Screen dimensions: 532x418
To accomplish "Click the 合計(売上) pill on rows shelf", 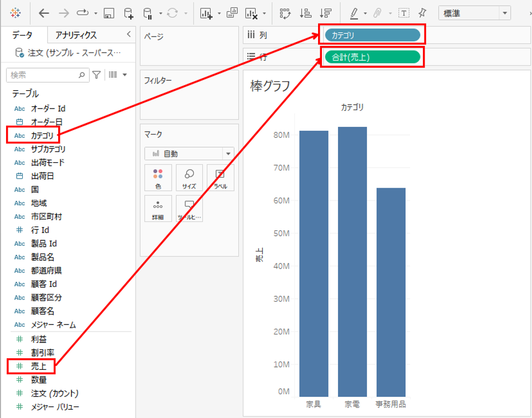I will click(x=372, y=57).
